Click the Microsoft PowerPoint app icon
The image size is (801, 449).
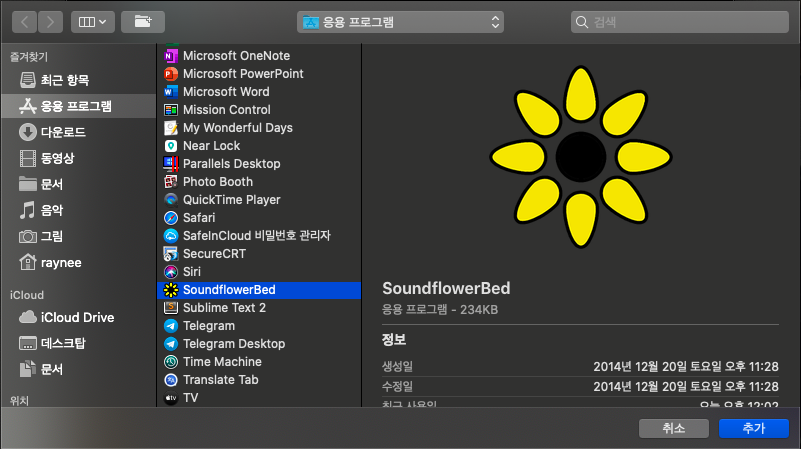coord(171,74)
